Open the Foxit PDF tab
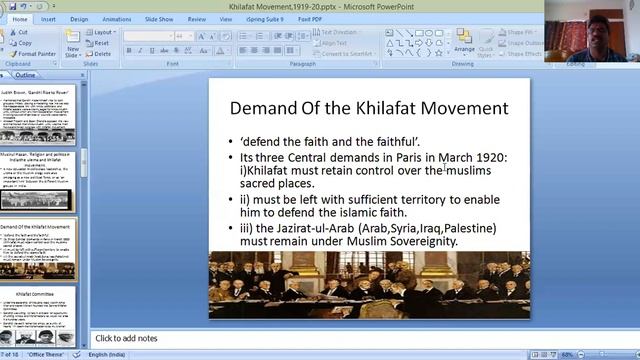This screenshot has height=360, width=640. pos(310,19)
